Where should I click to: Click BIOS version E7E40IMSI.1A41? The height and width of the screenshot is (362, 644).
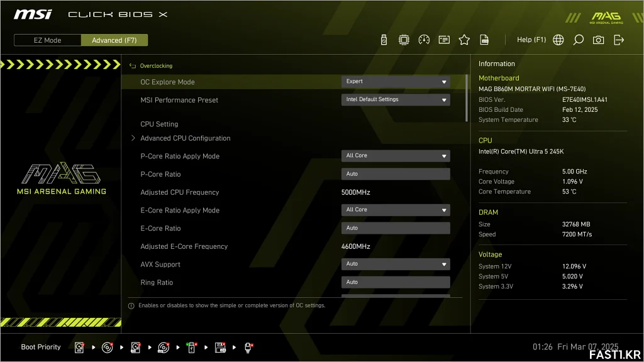click(x=584, y=100)
